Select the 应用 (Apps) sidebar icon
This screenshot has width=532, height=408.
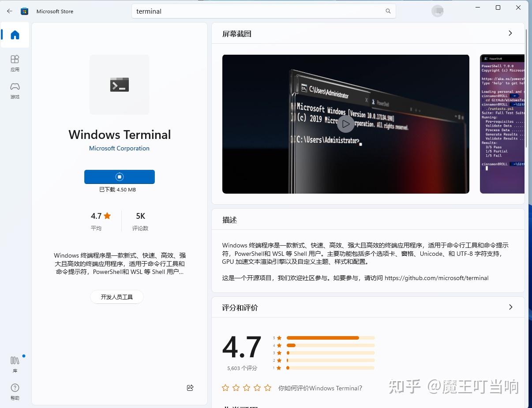15,64
